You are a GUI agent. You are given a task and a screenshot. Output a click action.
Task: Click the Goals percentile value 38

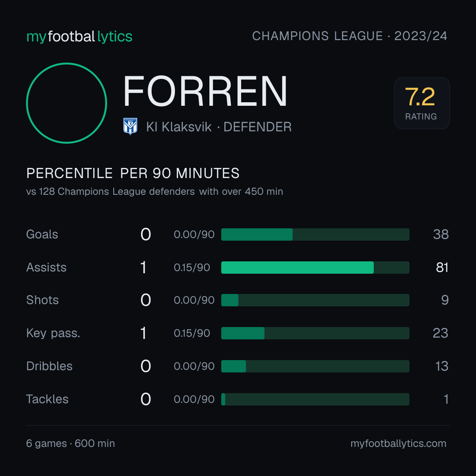click(x=441, y=234)
